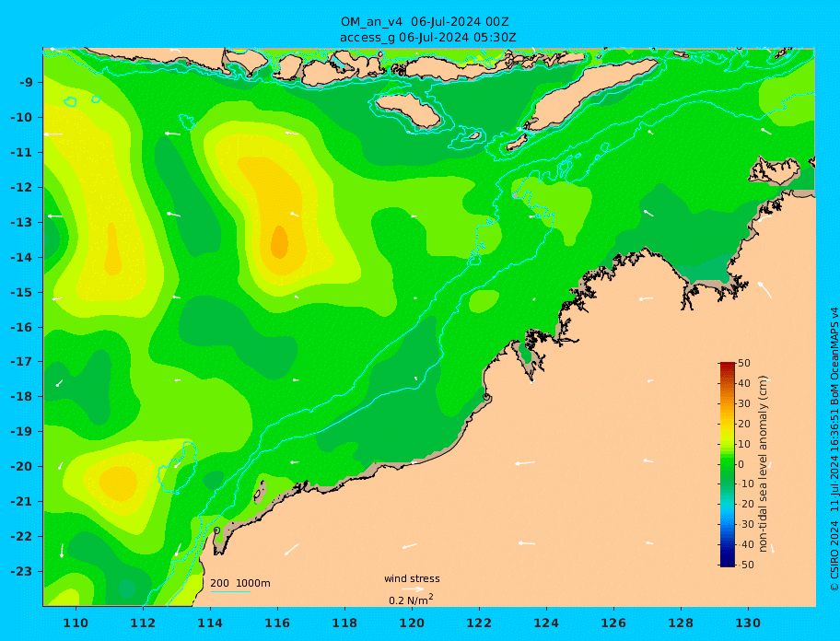Screen dimensions: 840x641
Task: Click the 'non-tidal sea level anomaly (cm)' label
Action: pos(764,464)
